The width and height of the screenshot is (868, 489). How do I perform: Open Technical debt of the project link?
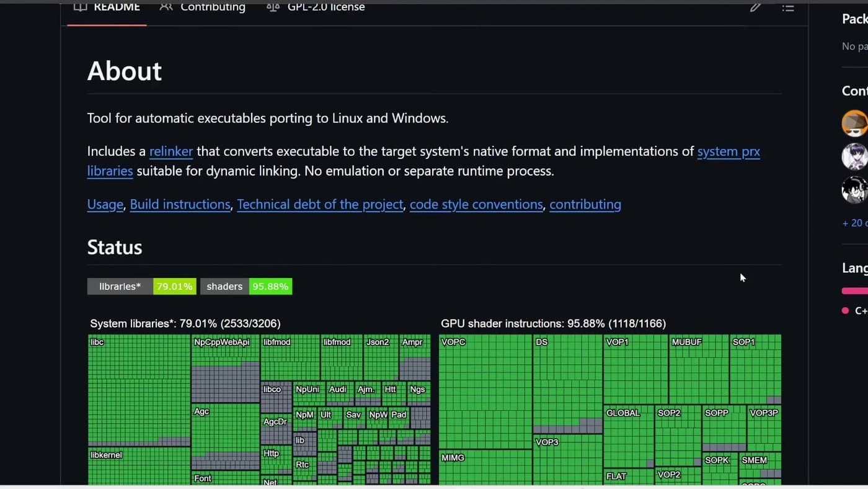point(320,205)
